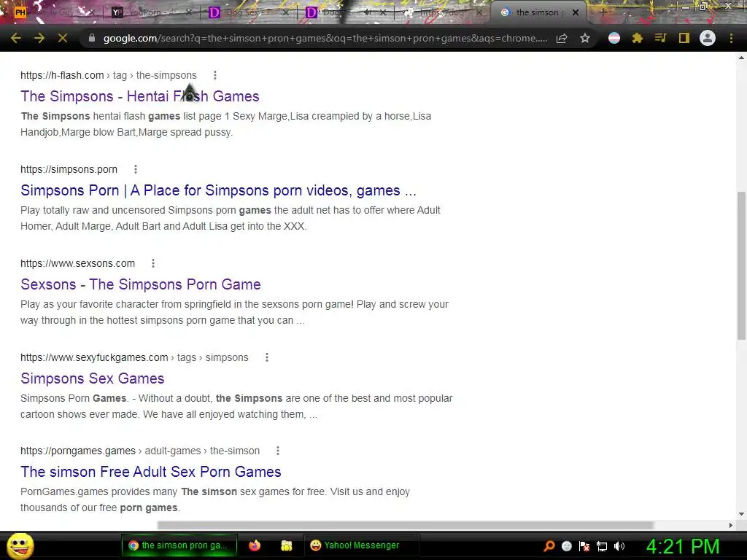The image size is (747, 560).
Task: Click the scroll-down arrow of vertical scrollbar
Action: pyautogui.click(x=741, y=514)
